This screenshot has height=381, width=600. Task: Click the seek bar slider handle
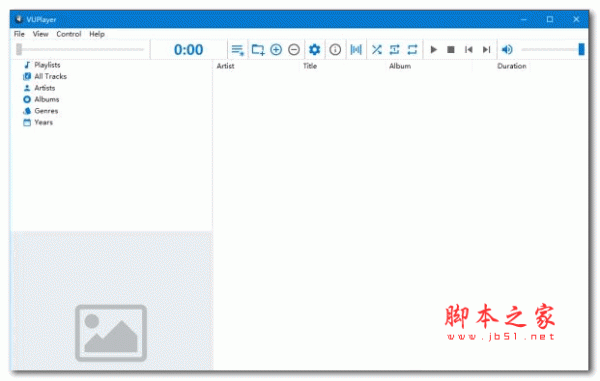[19, 49]
